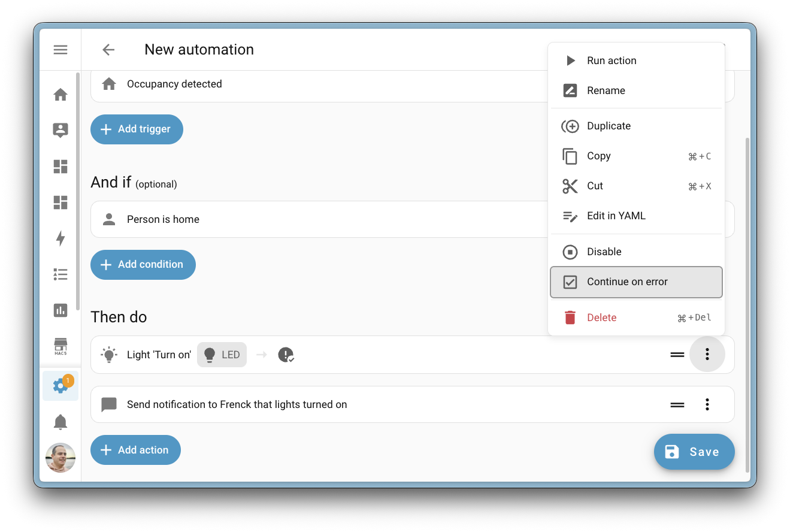Click the LED light entity chip
Screen dimensions: 790x532
click(222, 354)
